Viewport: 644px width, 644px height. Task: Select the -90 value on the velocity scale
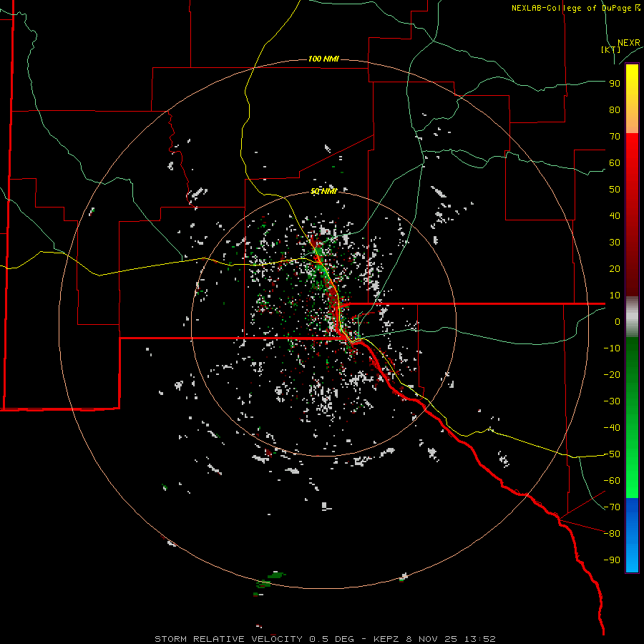(x=612, y=560)
